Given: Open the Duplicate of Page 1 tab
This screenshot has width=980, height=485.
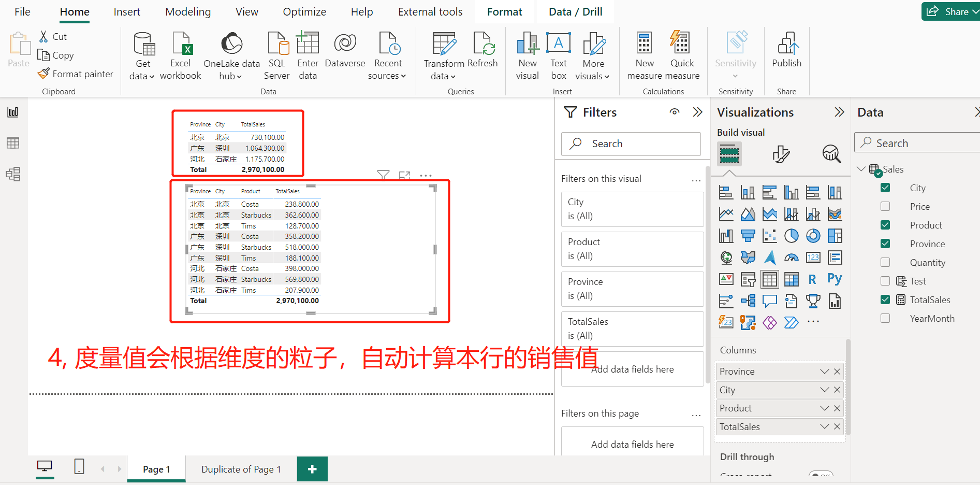Looking at the screenshot, I should [x=241, y=469].
